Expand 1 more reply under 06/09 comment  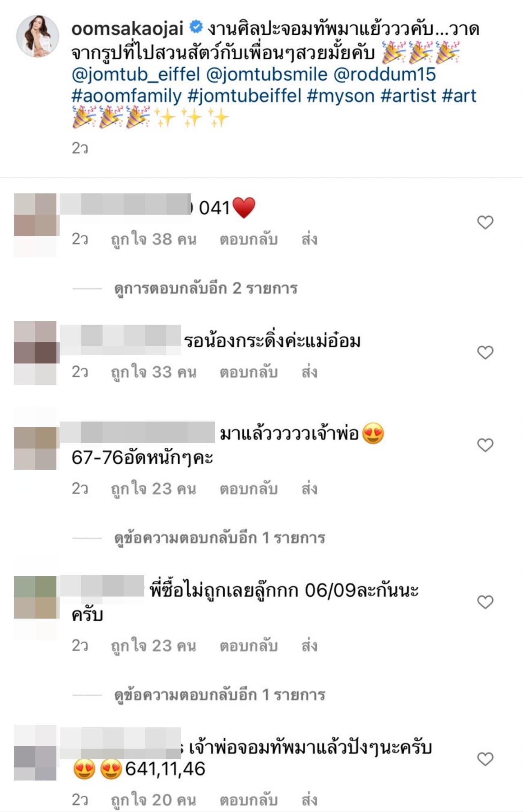point(219,695)
